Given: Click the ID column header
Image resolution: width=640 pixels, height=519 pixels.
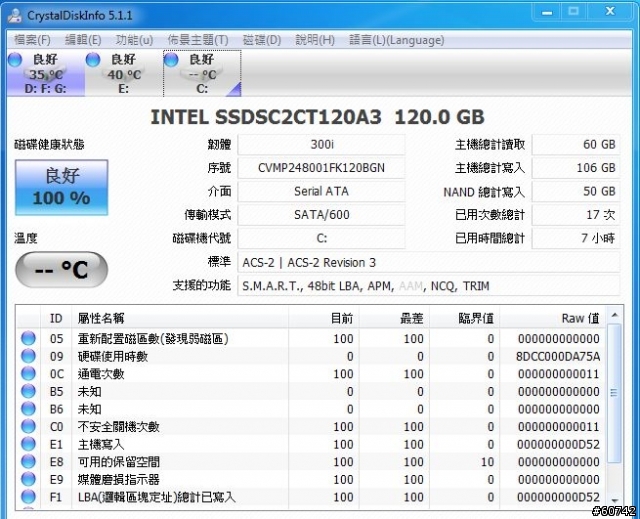Looking at the screenshot, I should click(56, 318).
